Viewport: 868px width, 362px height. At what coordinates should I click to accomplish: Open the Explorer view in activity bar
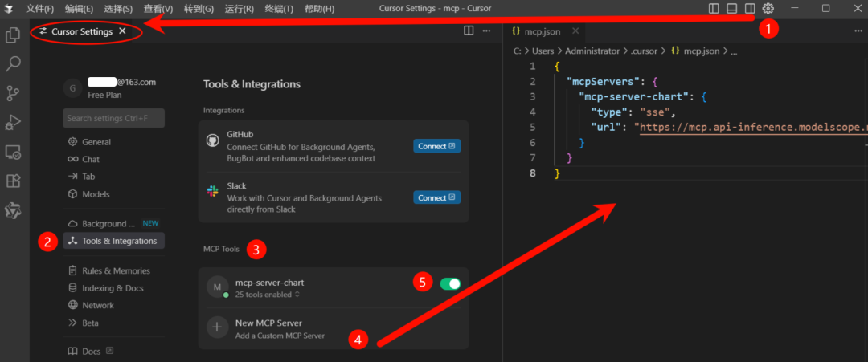tap(13, 35)
